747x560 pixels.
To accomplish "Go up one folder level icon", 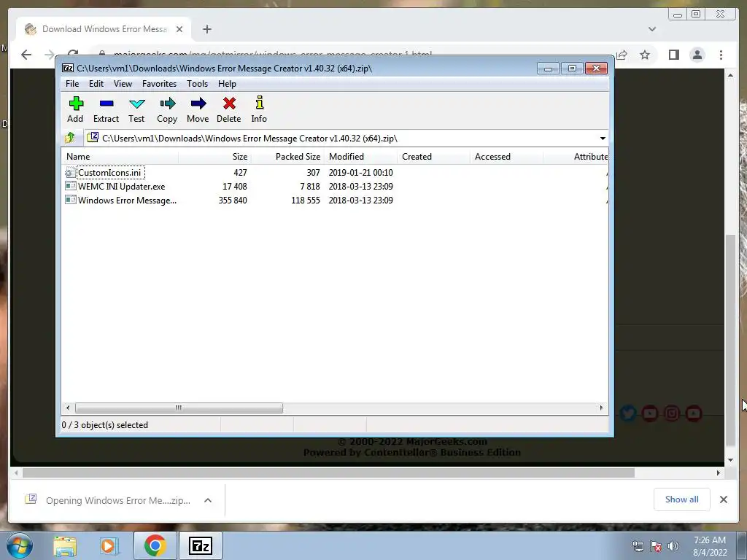I will tap(70, 138).
